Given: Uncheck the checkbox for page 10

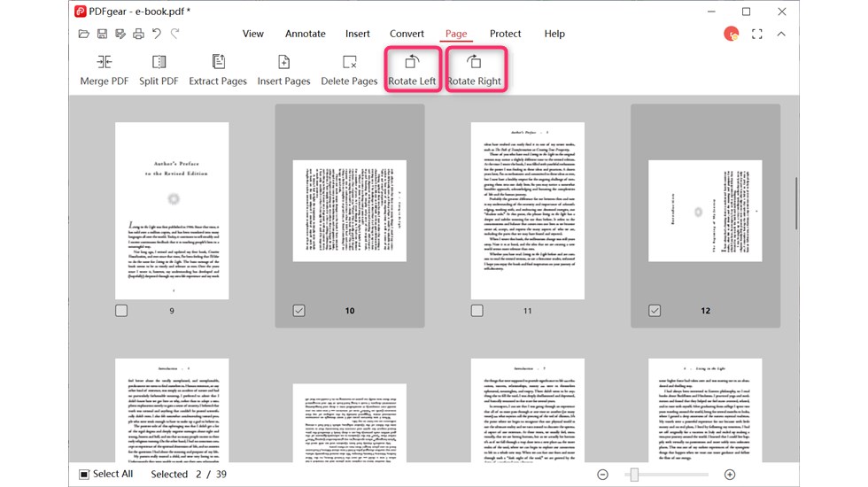Looking at the screenshot, I should click(299, 311).
